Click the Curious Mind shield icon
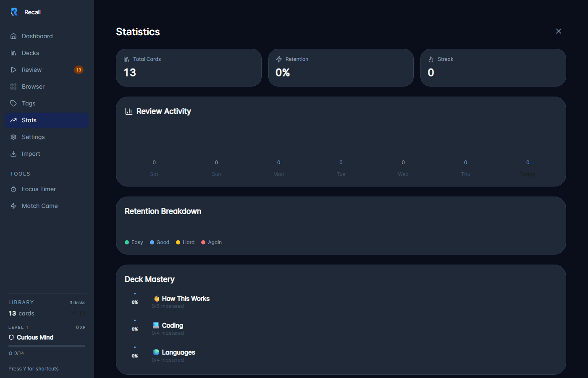 pyautogui.click(x=11, y=337)
